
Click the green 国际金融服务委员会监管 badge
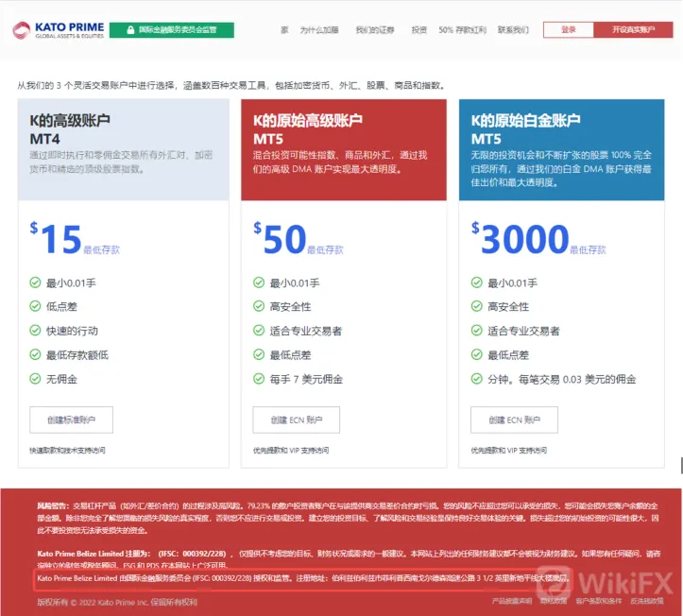click(172, 30)
